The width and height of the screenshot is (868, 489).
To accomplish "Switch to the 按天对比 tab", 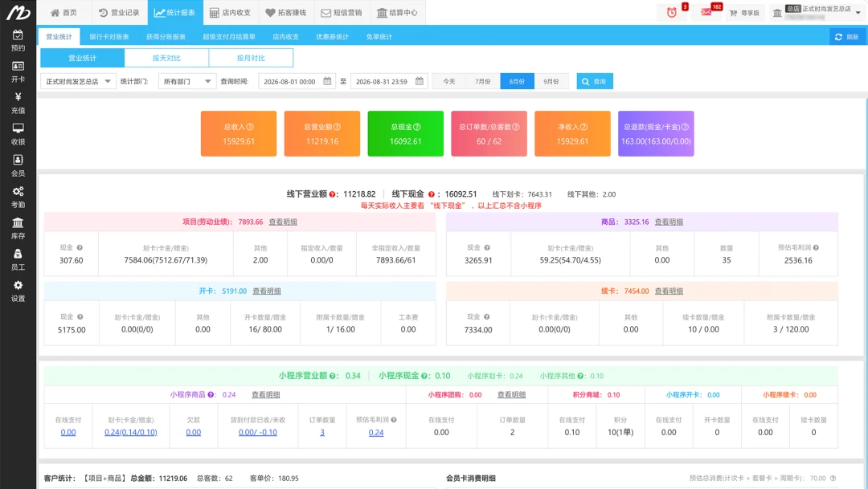I will pos(166,58).
